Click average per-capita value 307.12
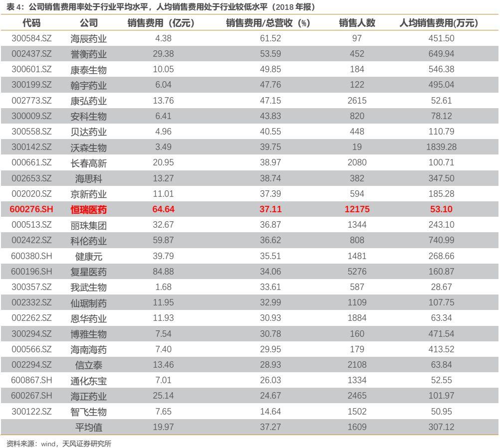 point(441,427)
